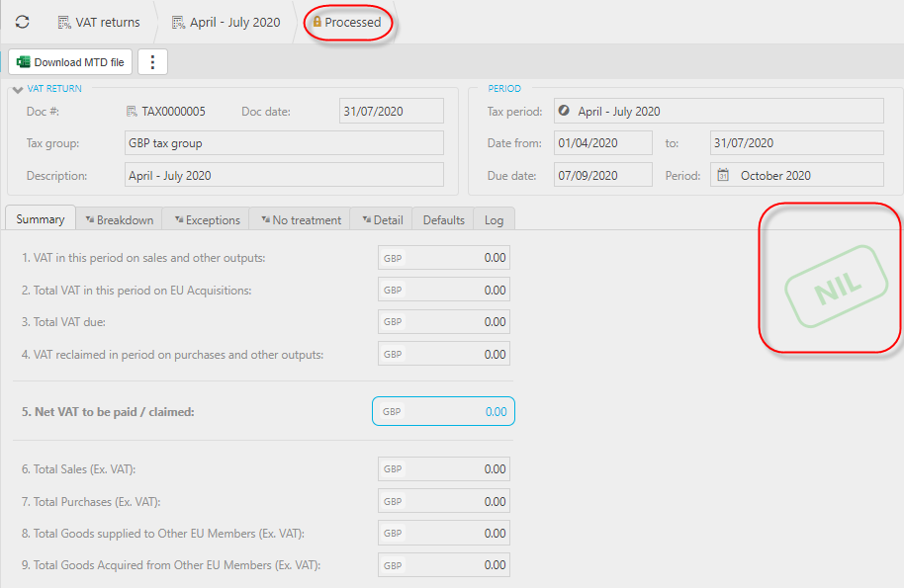904x588 pixels.
Task: Click the refresh icon in the breadcrumb bar
Action: 22,22
